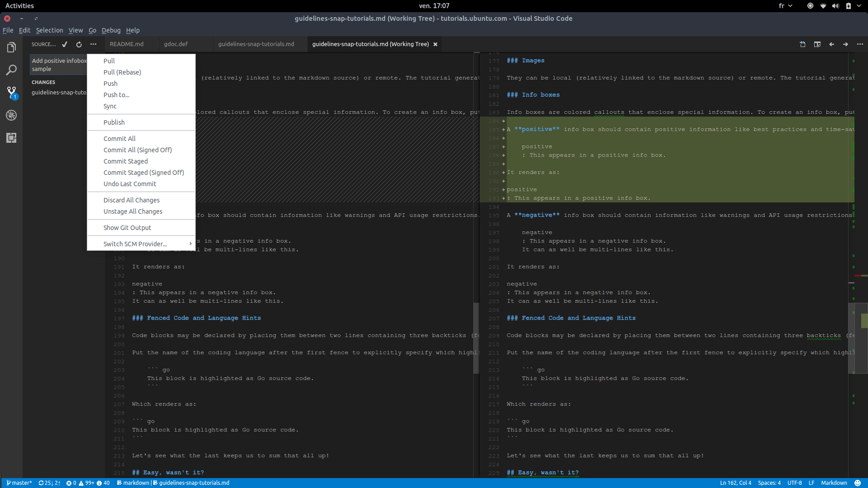Select 'Commit All' from the context menu
This screenshot has width=868, height=488.
coord(118,138)
